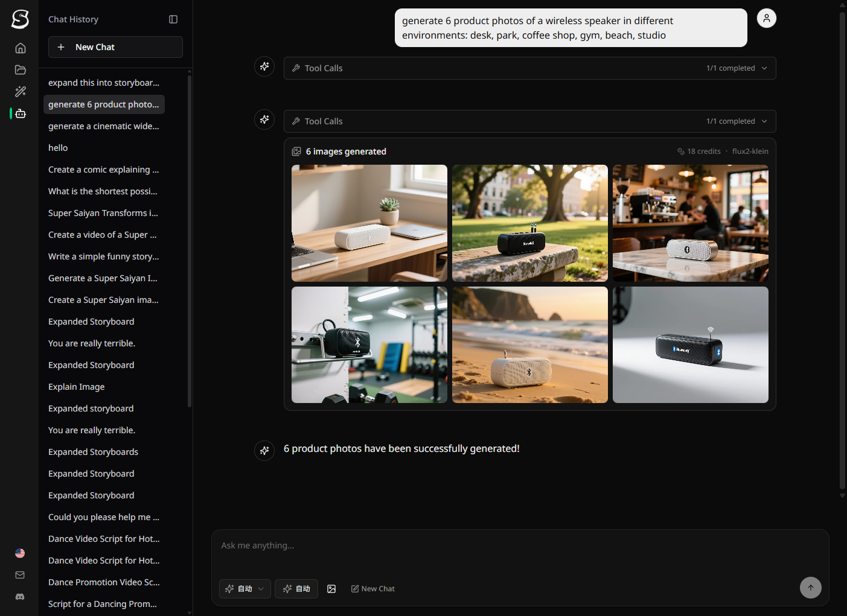The width and height of the screenshot is (847, 616).
Task: Expand the first Tool Calls section
Action: point(529,68)
